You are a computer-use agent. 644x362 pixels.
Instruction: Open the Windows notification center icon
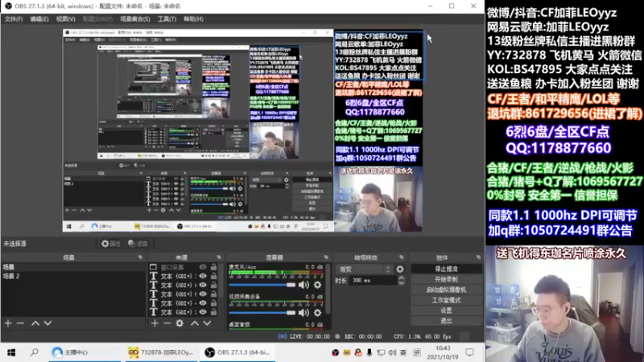click(x=470, y=352)
